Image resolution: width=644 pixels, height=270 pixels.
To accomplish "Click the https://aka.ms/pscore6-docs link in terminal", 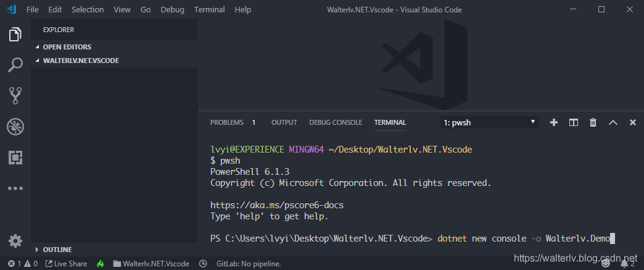I will (277, 205).
